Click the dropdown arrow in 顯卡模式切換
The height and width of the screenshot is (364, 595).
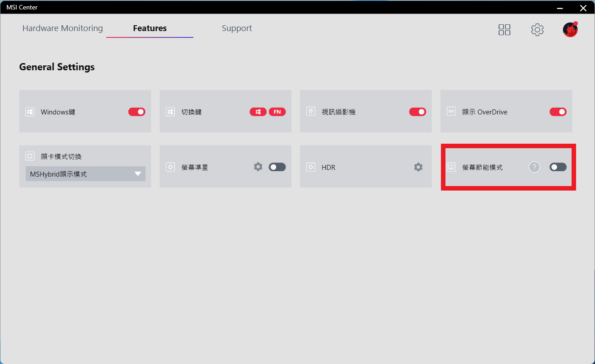[138, 174]
